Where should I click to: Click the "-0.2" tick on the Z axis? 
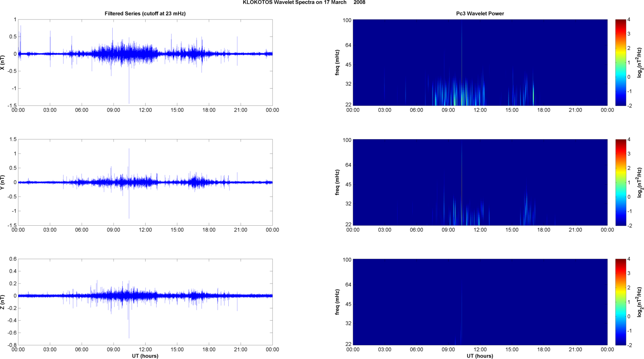pyautogui.click(x=12, y=308)
